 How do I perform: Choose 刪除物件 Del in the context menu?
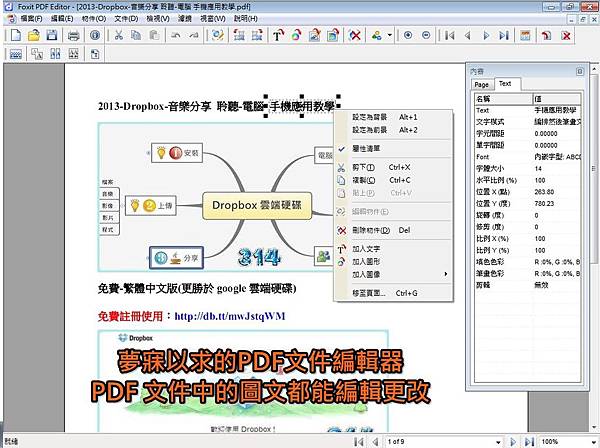point(393,230)
